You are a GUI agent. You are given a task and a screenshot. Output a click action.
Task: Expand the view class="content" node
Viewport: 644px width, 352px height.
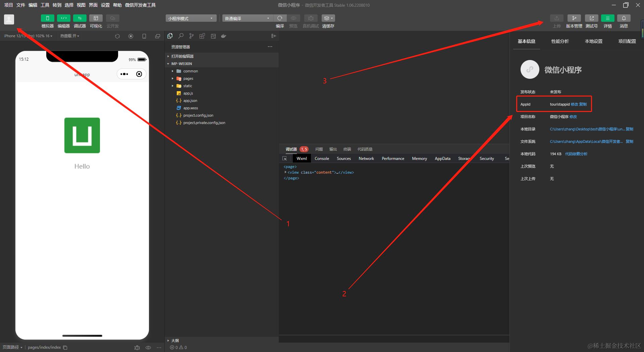[x=285, y=172]
